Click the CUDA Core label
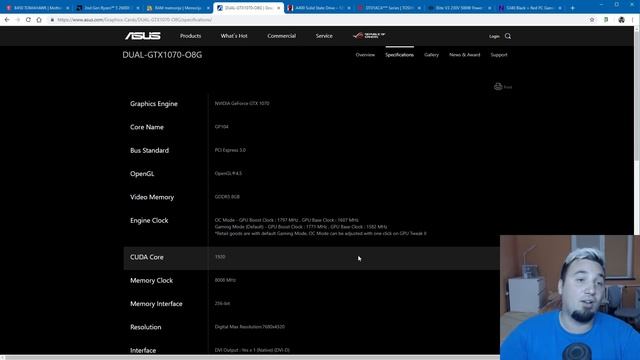 147,257
